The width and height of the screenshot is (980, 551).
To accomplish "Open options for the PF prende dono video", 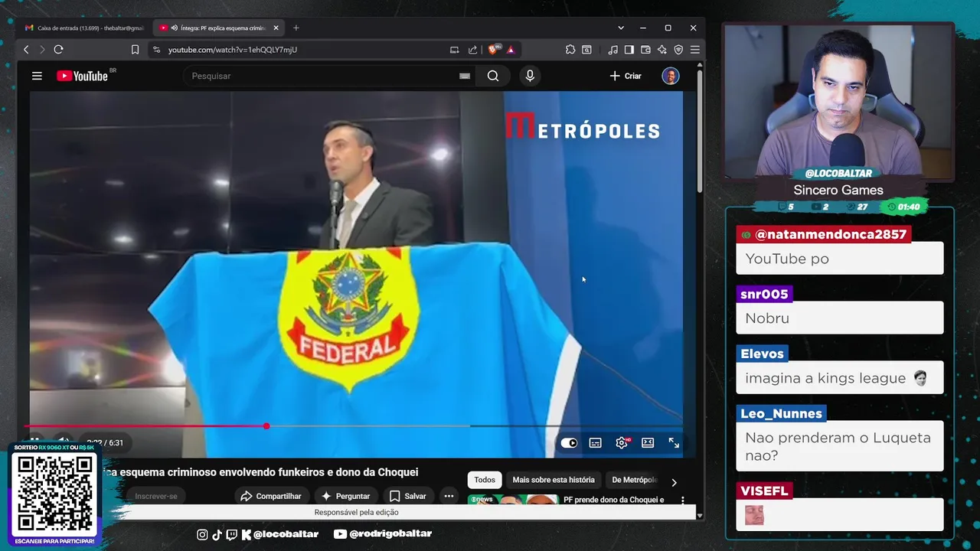I will 683,500.
